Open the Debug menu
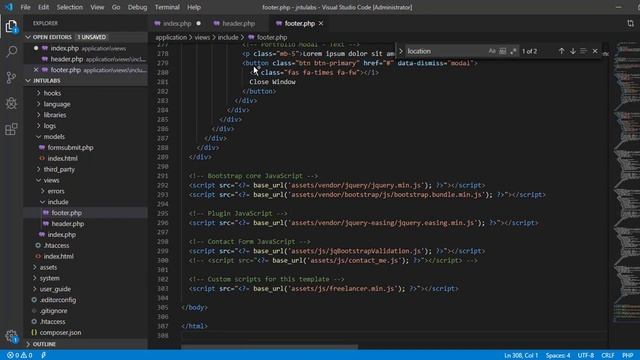This screenshot has height=360, width=640. [138, 7]
